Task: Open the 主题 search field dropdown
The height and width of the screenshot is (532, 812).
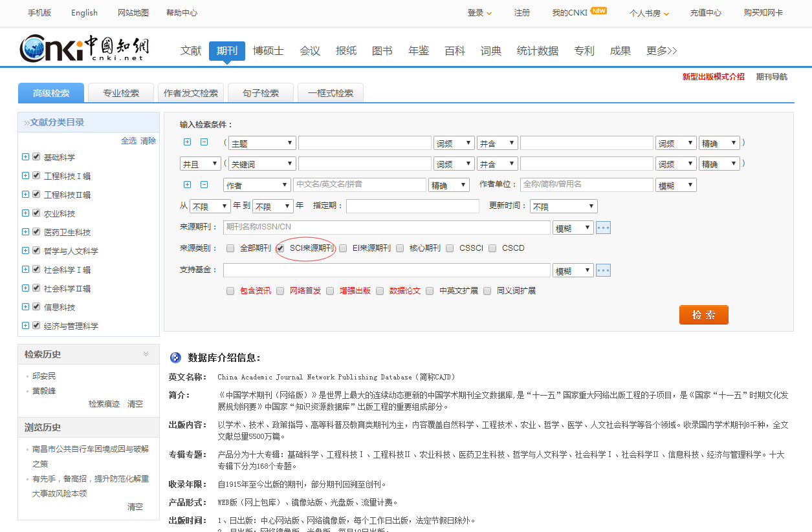Action: coord(262,144)
